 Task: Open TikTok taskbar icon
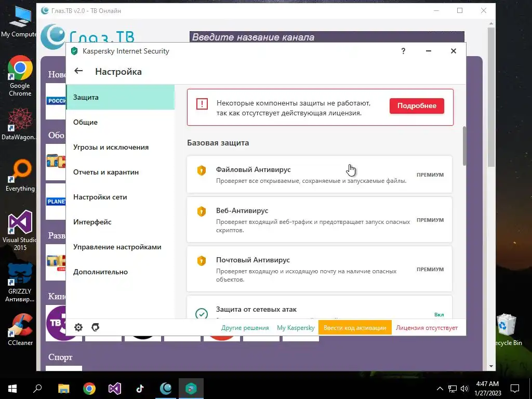(x=140, y=389)
